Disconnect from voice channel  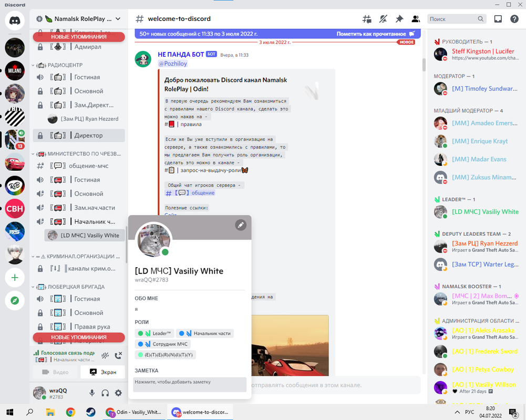[x=118, y=355]
